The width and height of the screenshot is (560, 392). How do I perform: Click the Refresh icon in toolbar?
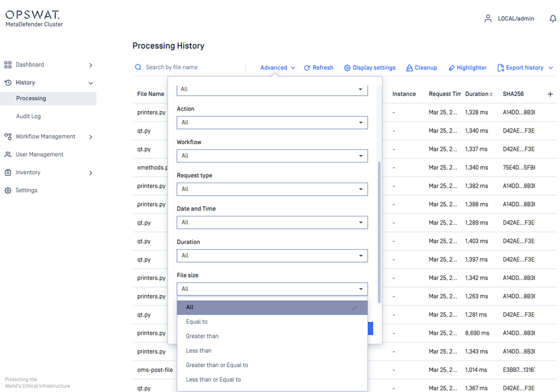[307, 68]
